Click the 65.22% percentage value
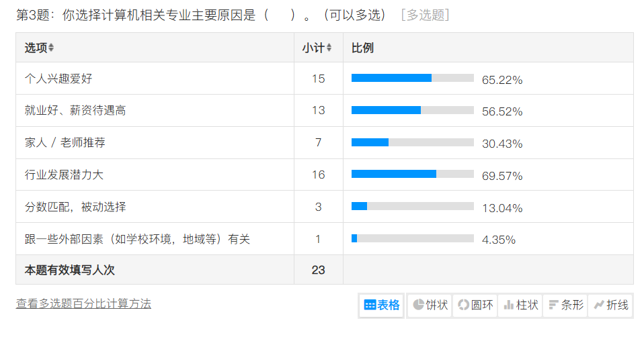 point(502,80)
